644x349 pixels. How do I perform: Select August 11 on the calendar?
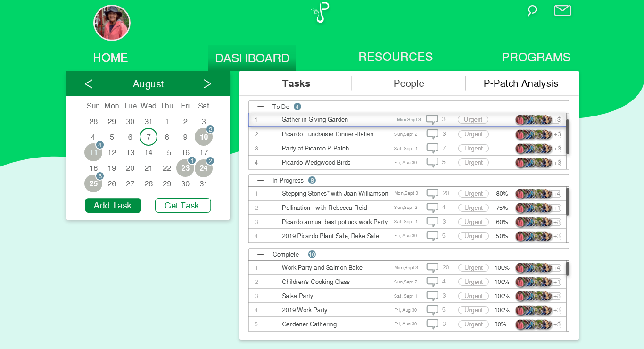93,153
